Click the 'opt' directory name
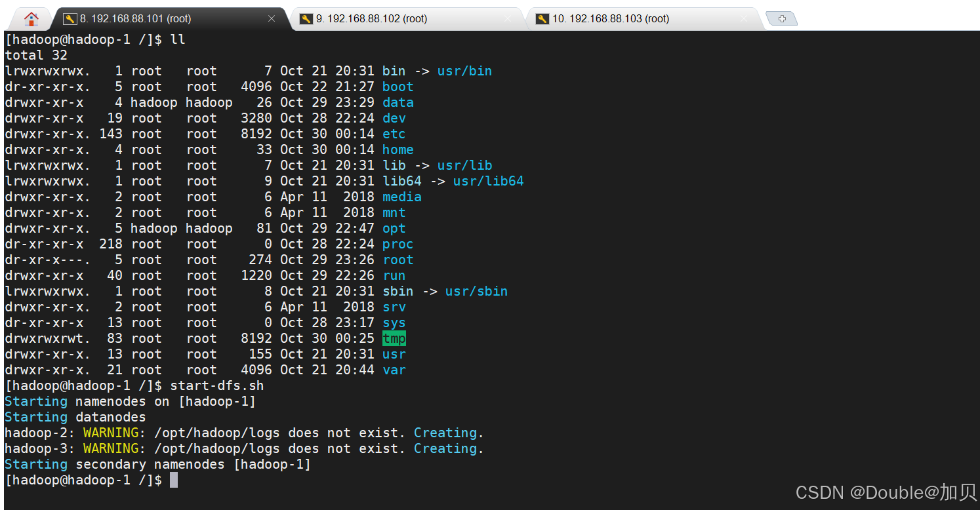This screenshot has height=510, width=980. click(x=394, y=228)
